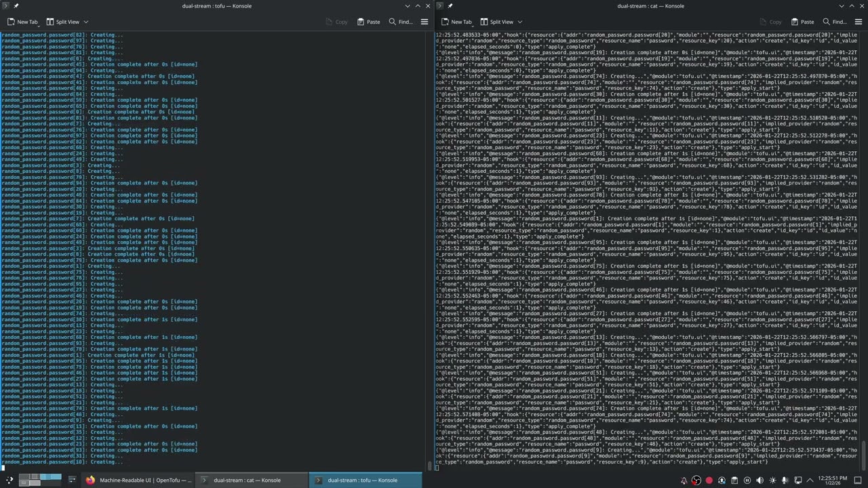This screenshot has height=488, width=868.
Task: Click the clock showing 12:25:51 PM
Action: click(833, 480)
